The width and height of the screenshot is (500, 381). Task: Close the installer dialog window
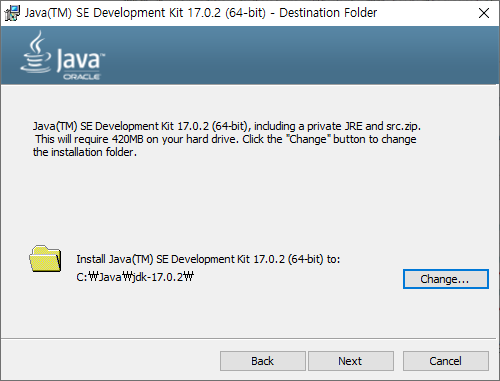pyautogui.click(x=484, y=13)
